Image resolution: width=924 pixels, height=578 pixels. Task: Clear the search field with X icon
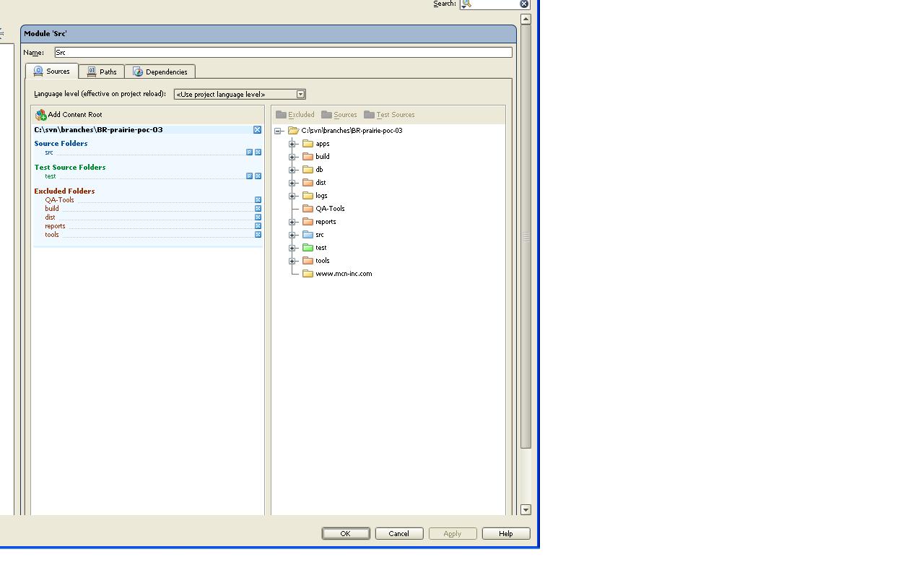(x=524, y=4)
